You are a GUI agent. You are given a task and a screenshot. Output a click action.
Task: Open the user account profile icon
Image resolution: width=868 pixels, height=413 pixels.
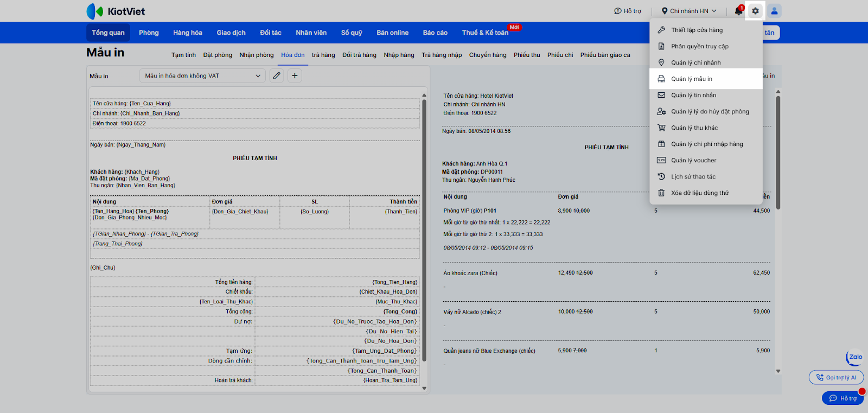[774, 11]
